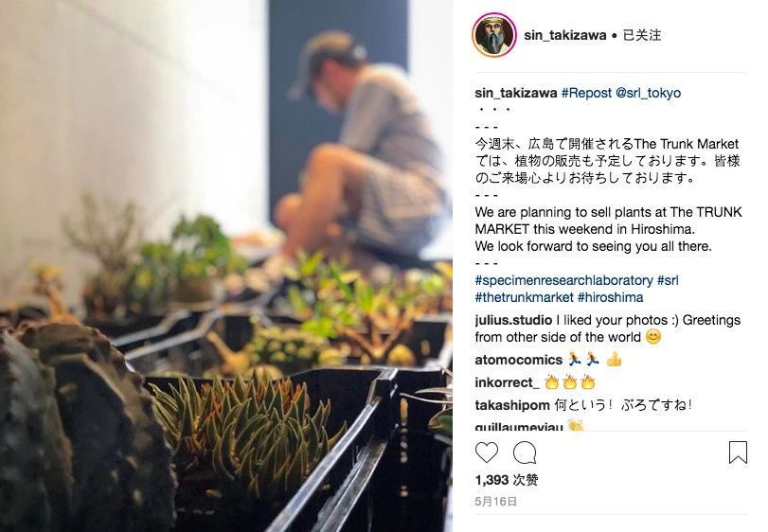
Task: Open the comment bubble icon
Action: [525, 452]
